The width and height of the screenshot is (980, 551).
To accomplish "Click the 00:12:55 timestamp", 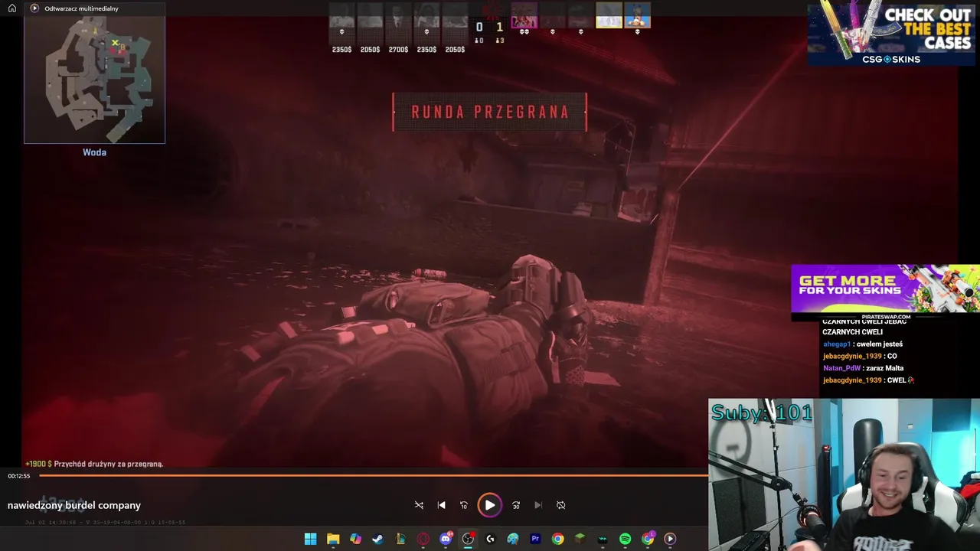I will pos(19,476).
